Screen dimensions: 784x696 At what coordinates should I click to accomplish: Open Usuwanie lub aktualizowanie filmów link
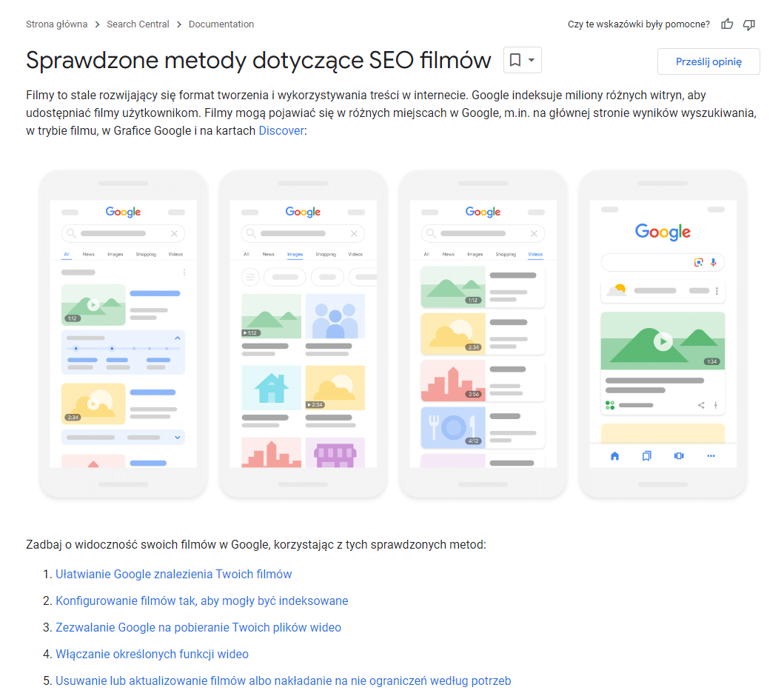pyautogui.click(x=283, y=680)
